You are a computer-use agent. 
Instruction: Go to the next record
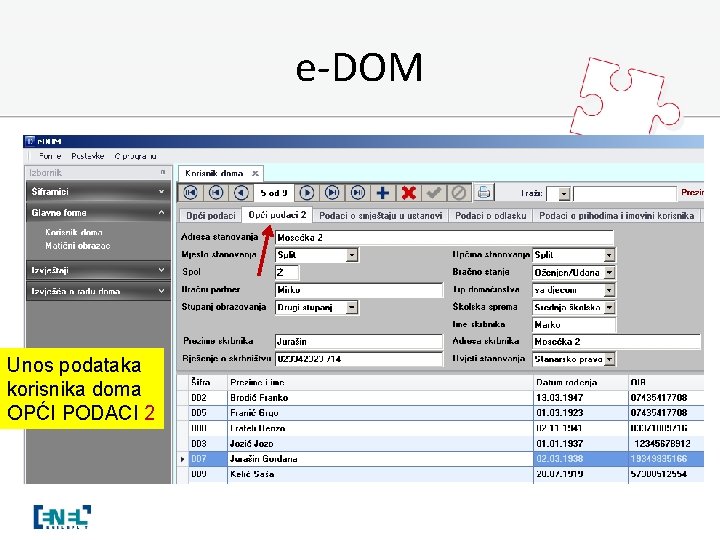pyautogui.click(x=306, y=192)
